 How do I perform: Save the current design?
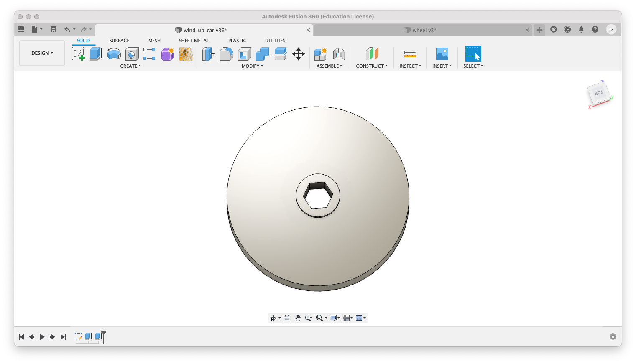click(x=54, y=29)
